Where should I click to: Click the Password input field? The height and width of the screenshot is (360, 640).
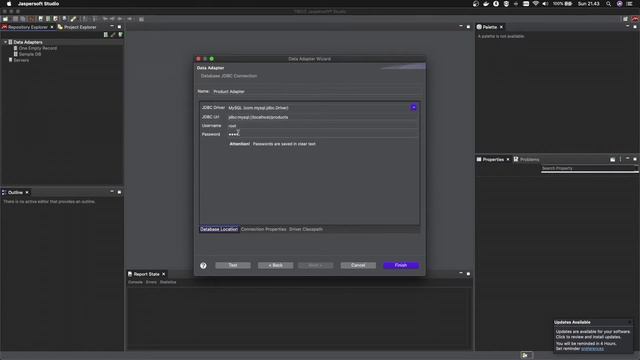(x=322, y=134)
